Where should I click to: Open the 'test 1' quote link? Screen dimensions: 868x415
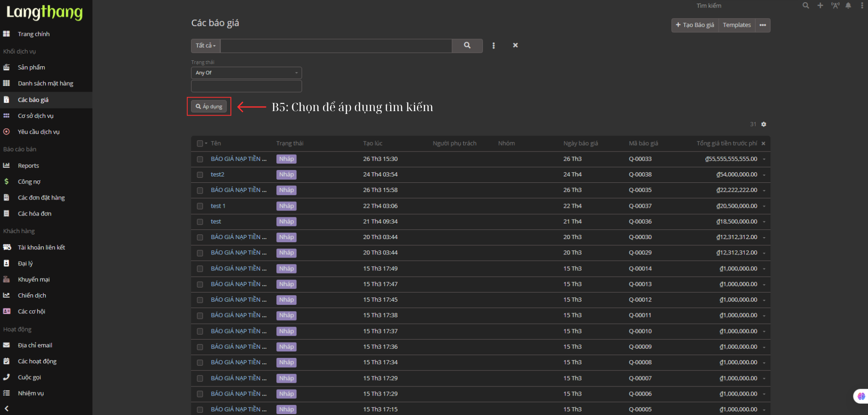coord(218,206)
